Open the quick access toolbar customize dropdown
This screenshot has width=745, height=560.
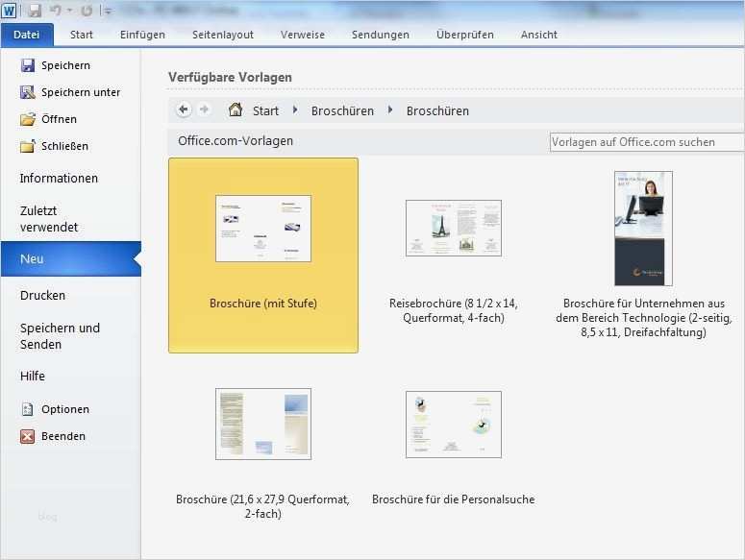pos(108,12)
